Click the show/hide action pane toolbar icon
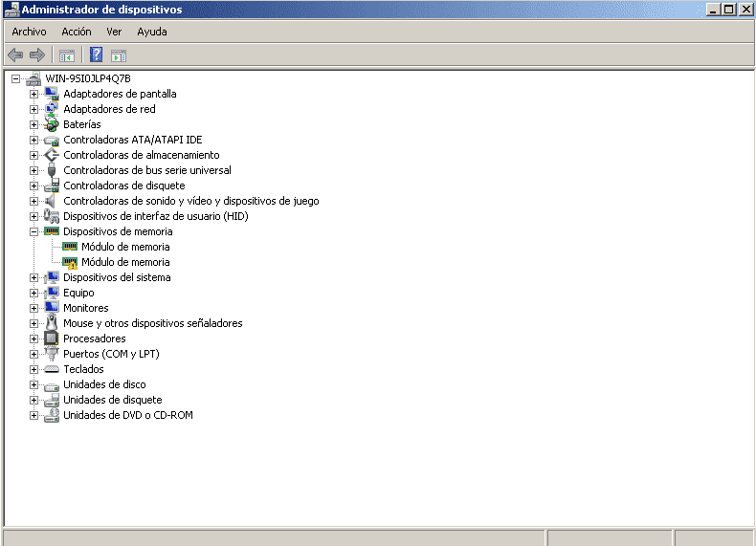Image resolution: width=756 pixels, height=546 pixels. 118,55
